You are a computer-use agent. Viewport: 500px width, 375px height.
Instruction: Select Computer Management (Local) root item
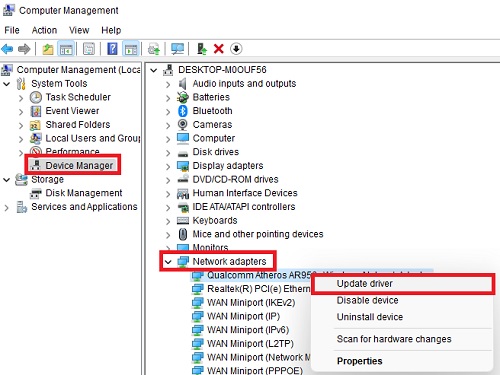[78, 70]
